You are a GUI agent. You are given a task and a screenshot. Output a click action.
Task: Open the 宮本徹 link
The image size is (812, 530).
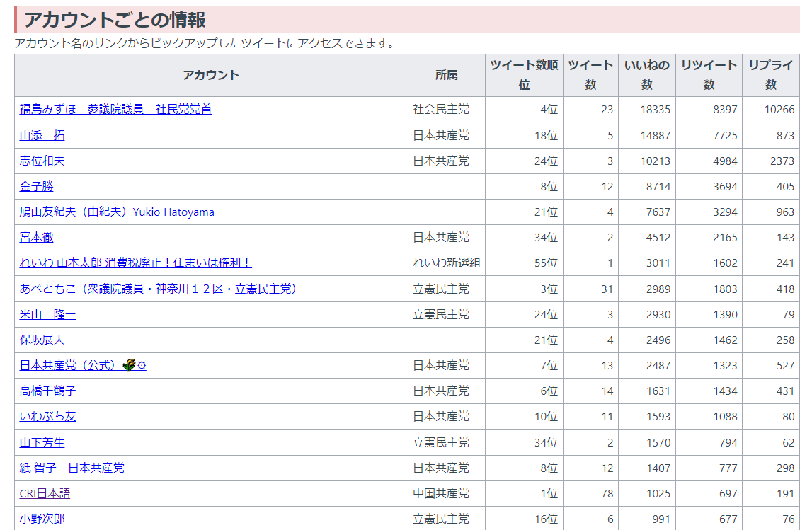[36, 238]
